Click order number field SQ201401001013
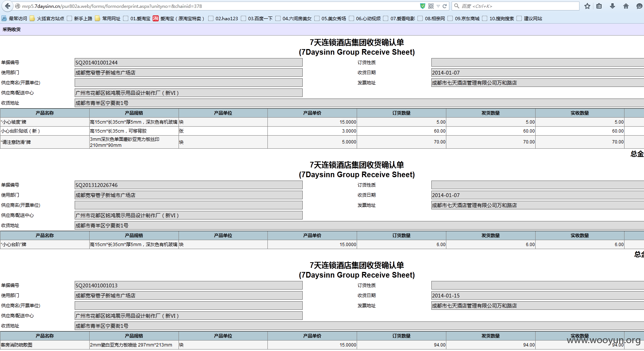Image resolution: width=644 pixels, height=351 pixels. point(189,285)
